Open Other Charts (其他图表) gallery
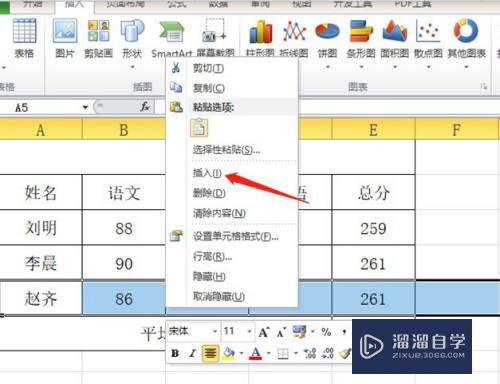Screen dimensions: 500x384 pyautogui.click(x=466, y=31)
